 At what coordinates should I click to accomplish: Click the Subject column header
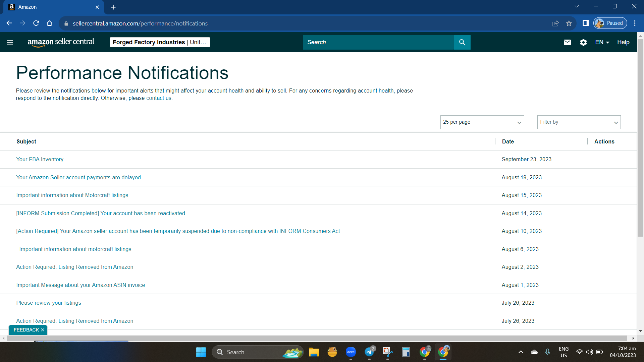(x=26, y=142)
